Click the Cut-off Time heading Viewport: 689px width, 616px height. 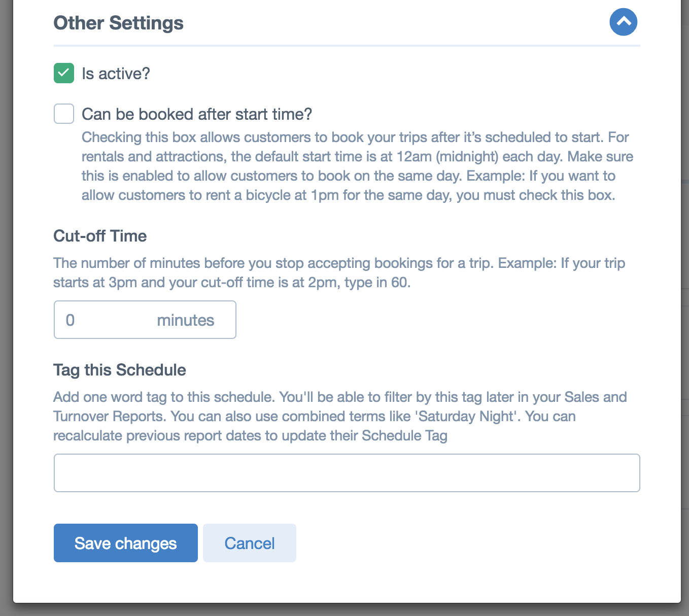pos(100,236)
